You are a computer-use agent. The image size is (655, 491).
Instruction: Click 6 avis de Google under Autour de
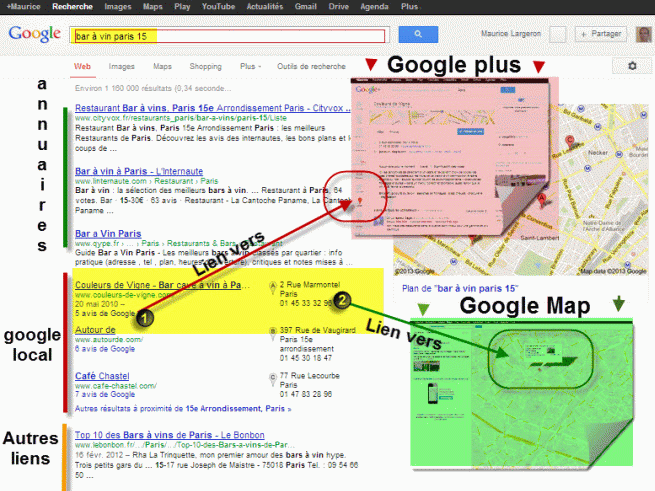(105, 349)
